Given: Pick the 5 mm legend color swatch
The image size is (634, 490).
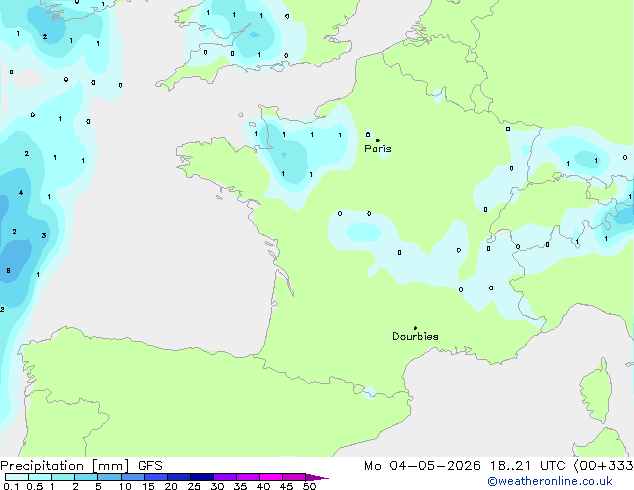Looking at the screenshot, I should [109, 477].
